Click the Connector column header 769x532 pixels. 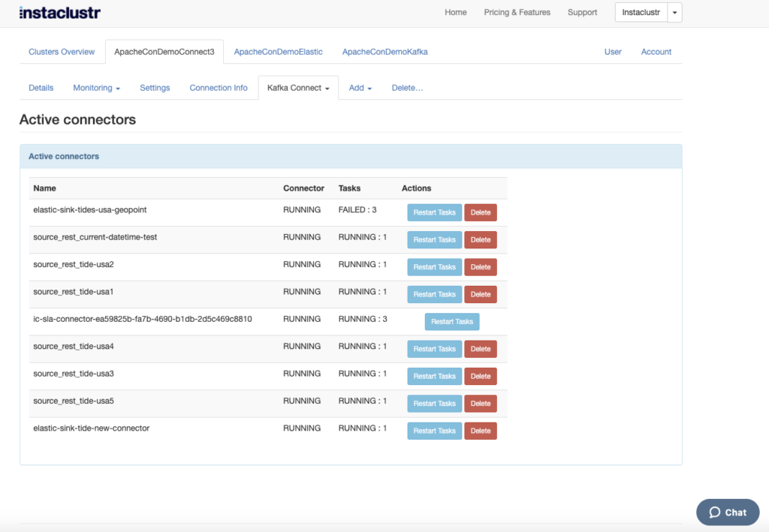click(303, 188)
